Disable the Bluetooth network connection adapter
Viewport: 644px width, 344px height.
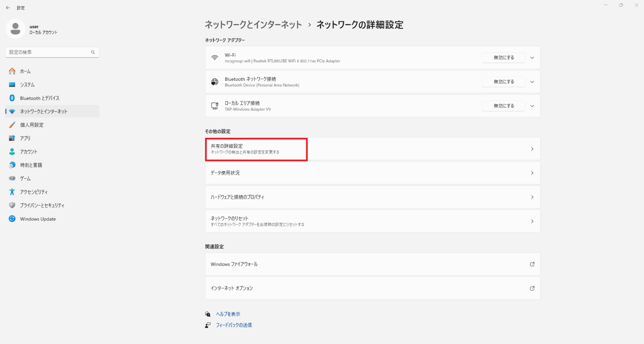[x=503, y=82]
